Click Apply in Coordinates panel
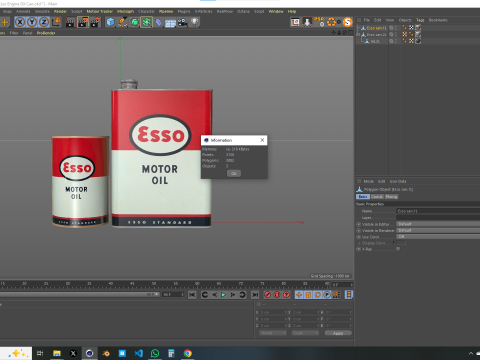This screenshot has height=360, width=480. pos(338,333)
